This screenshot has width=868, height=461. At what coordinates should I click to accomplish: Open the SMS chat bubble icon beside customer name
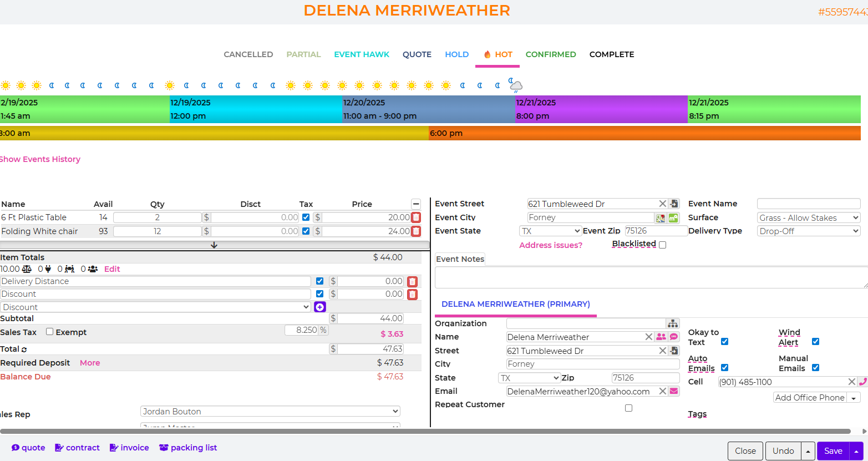coord(673,337)
